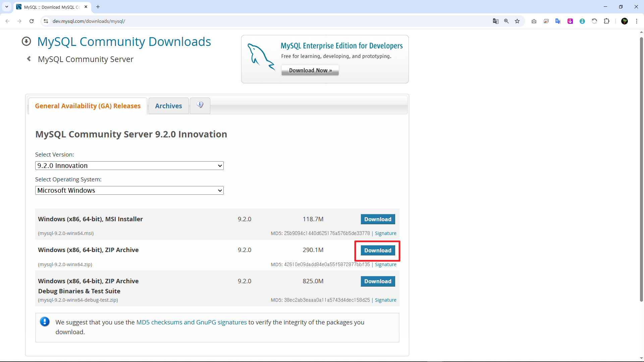This screenshot has width=644, height=362.
Task: Select the MySQL browser tab
Action: click(x=52, y=7)
